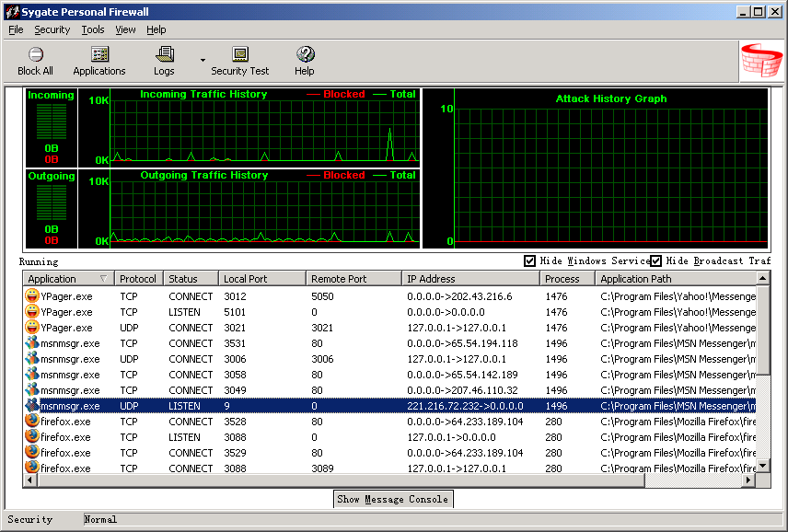Click the list scroll down arrow
Image resolution: width=788 pixels, height=532 pixels.
pos(763,466)
